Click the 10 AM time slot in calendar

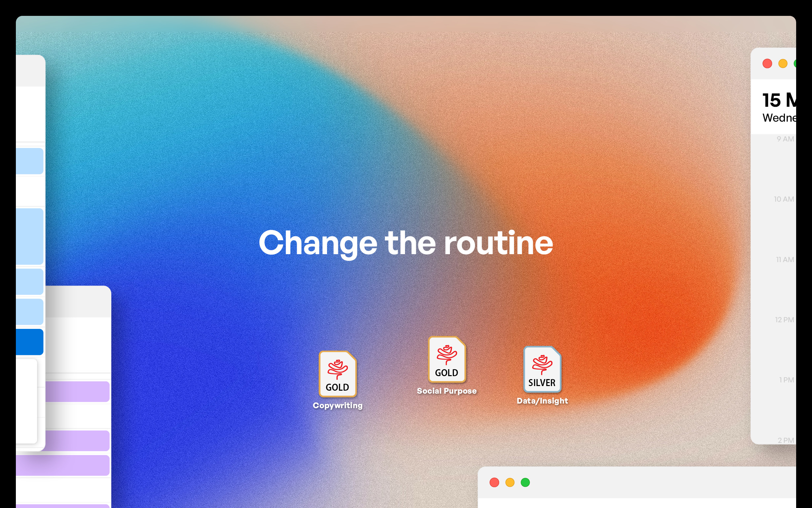point(784,199)
